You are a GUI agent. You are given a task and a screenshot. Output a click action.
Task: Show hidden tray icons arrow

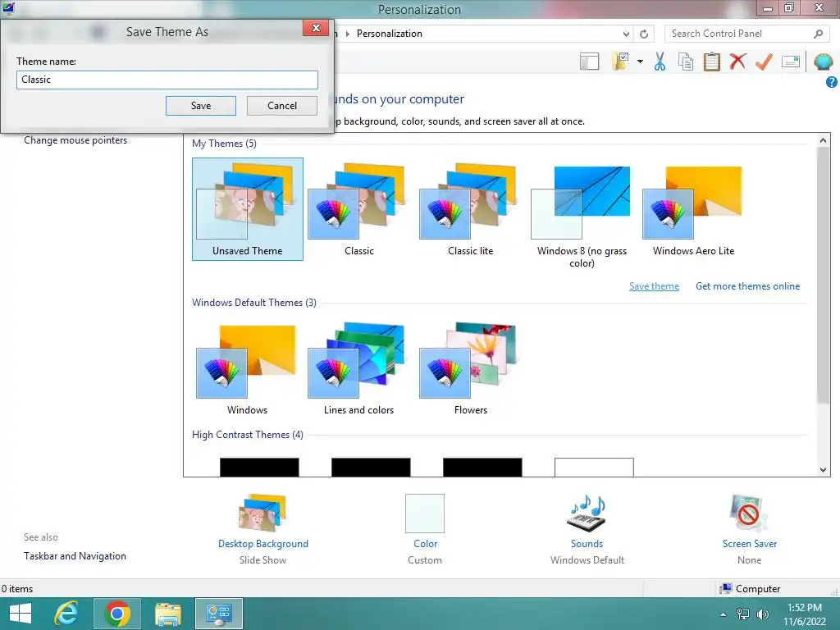[x=724, y=614]
